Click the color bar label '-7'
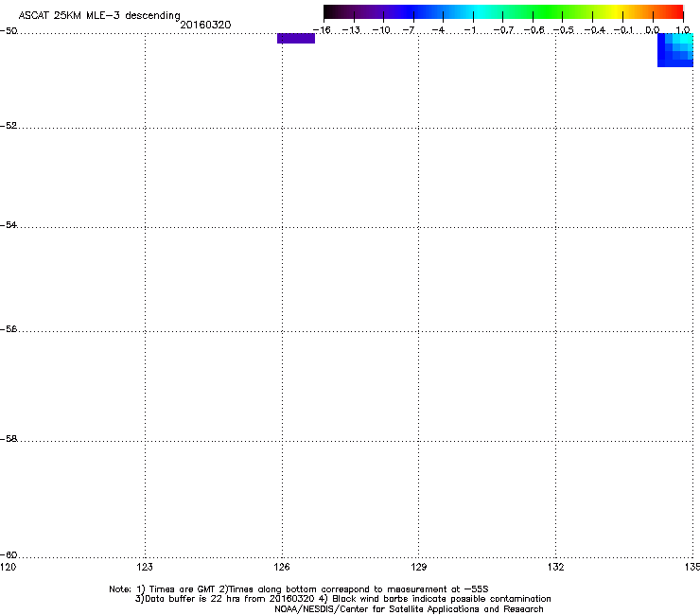 tap(409, 30)
